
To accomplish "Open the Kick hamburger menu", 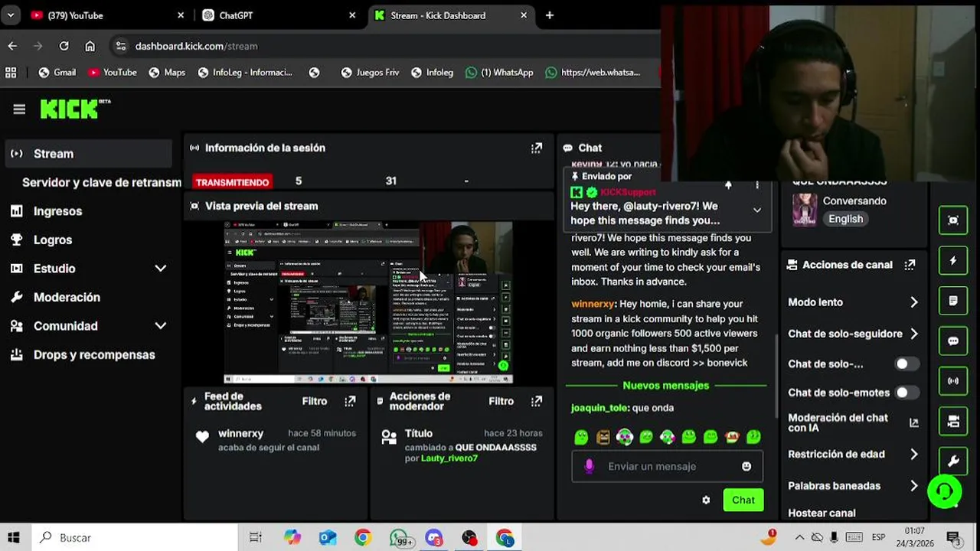I will [19, 109].
